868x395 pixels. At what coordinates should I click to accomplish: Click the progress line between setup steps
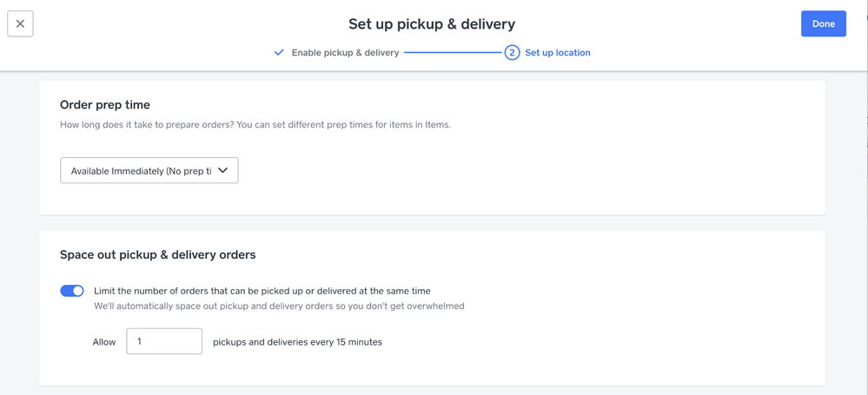[452, 53]
